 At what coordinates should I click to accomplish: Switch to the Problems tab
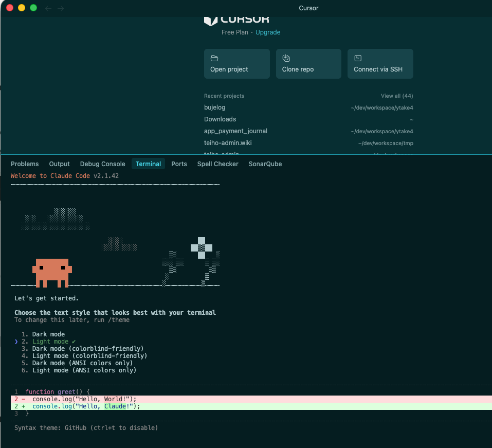pyautogui.click(x=25, y=164)
